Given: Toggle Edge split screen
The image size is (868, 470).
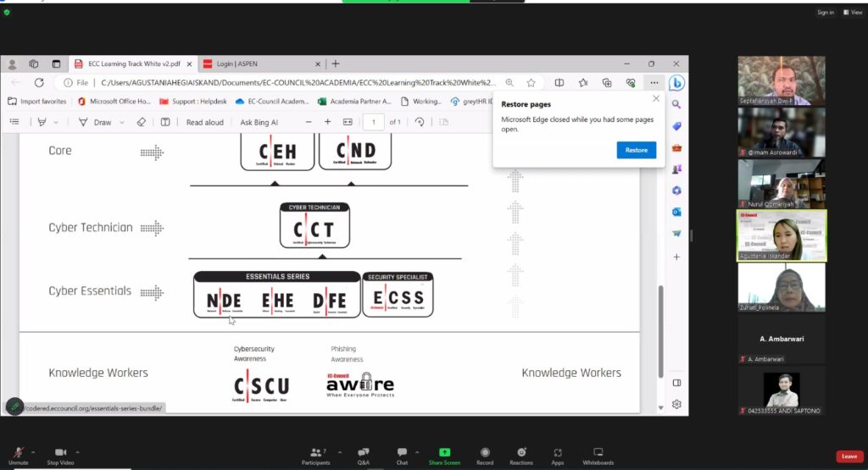Looking at the screenshot, I should [559, 82].
